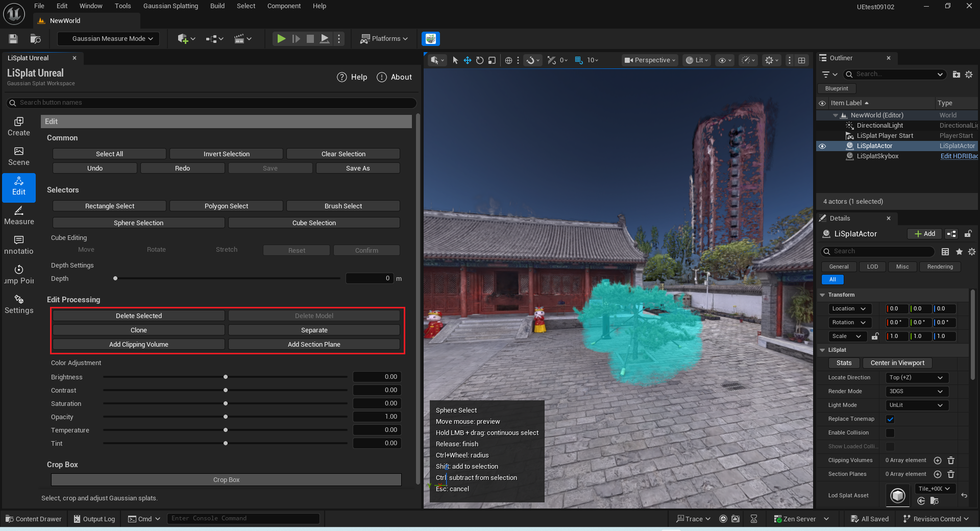Toggle the Scale lock ratio icon
This screenshot has height=531, width=980.
[x=875, y=336]
